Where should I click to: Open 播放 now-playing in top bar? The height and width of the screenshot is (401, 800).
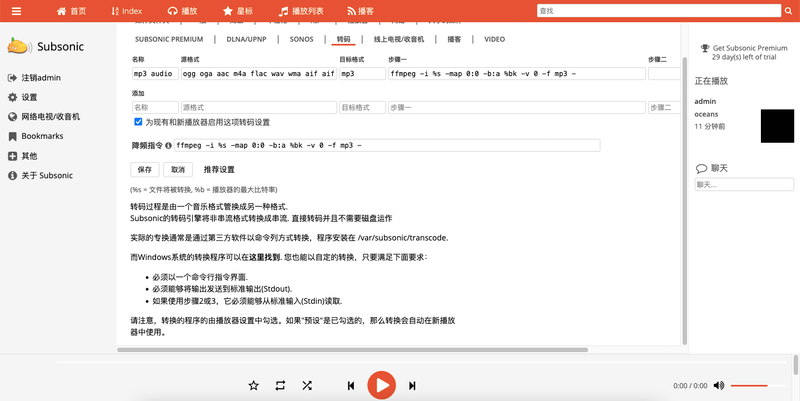pos(183,11)
